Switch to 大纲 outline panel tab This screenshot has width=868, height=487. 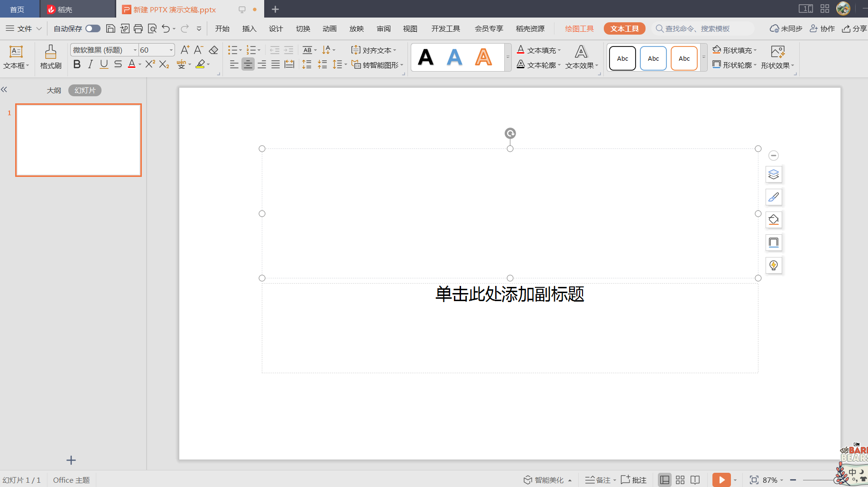point(54,90)
